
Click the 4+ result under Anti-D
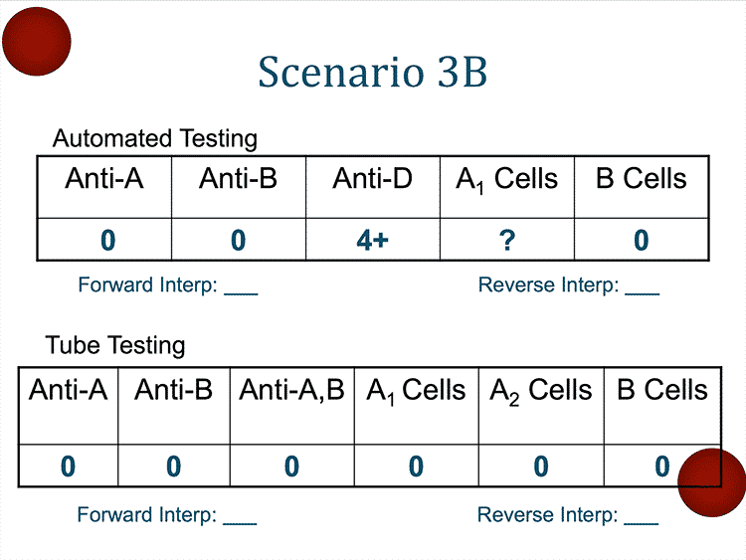372,240
